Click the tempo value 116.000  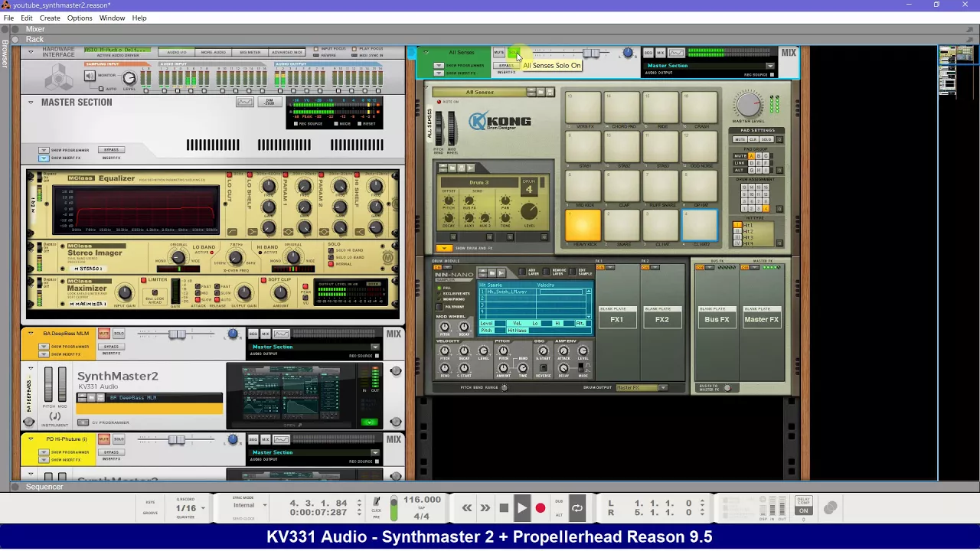(x=422, y=500)
